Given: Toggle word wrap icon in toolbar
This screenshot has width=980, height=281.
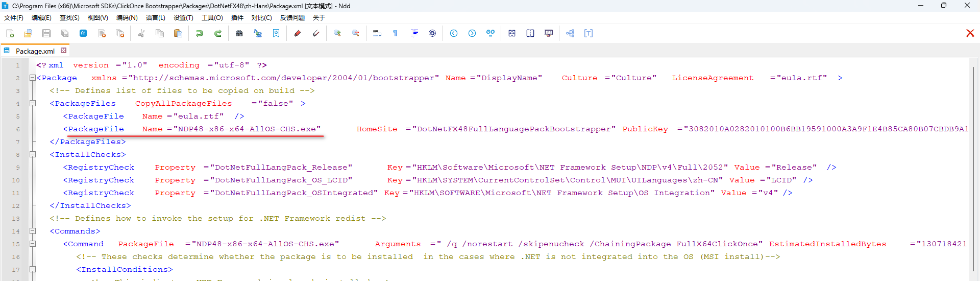Looking at the screenshot, I should [x=377, y=33].
